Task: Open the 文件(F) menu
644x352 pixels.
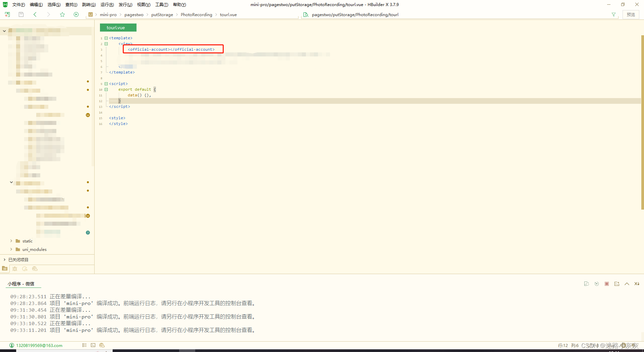Action: pos(18,5)
